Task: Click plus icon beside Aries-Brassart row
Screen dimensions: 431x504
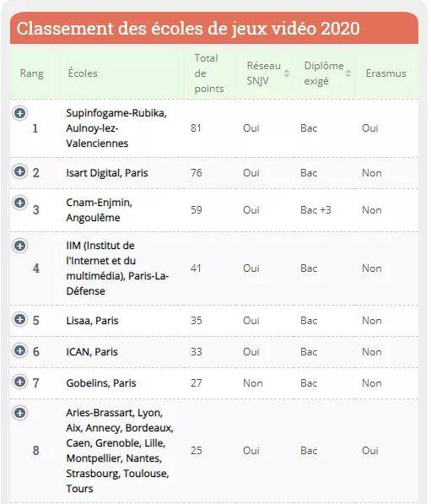Action: pos(20,413)
